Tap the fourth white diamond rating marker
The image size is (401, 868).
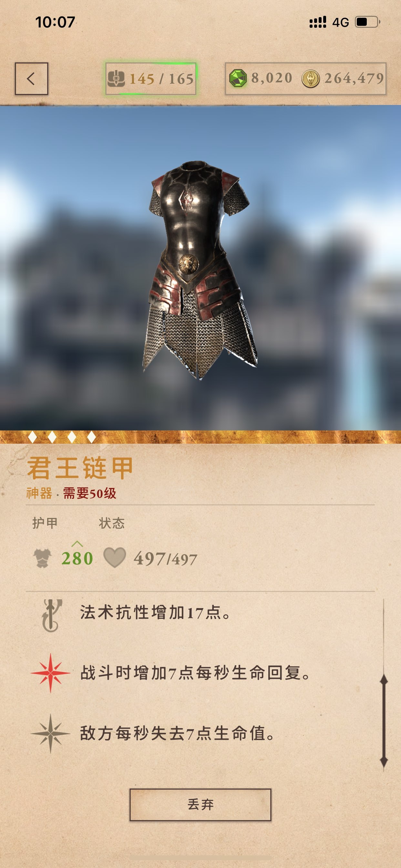click(91, 437)
